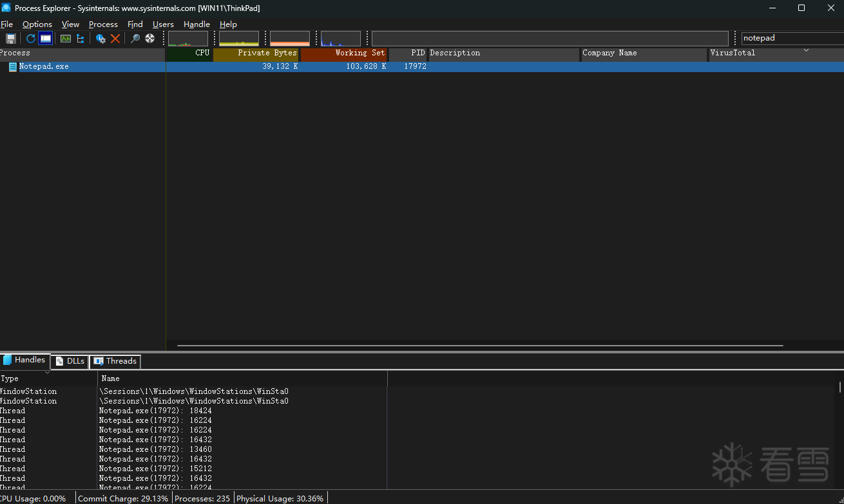
Task: Open the Handle menu
Action: click(197, 24)
